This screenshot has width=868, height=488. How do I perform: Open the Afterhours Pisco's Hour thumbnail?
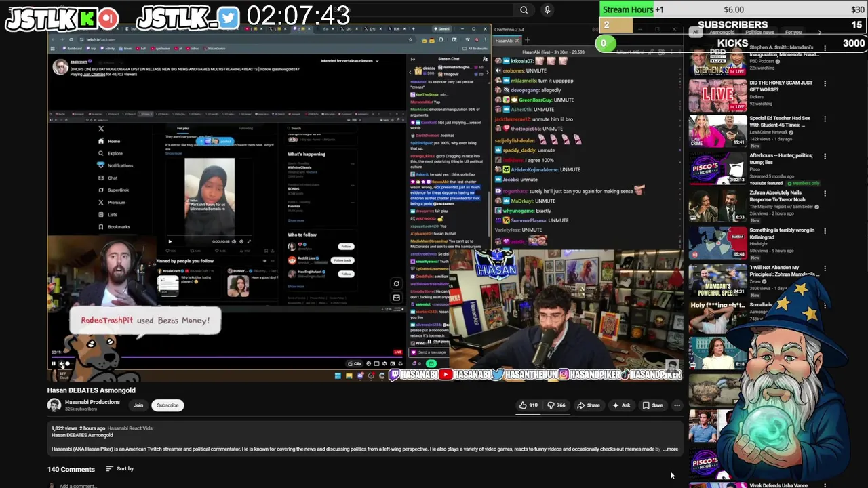(717, 168)
